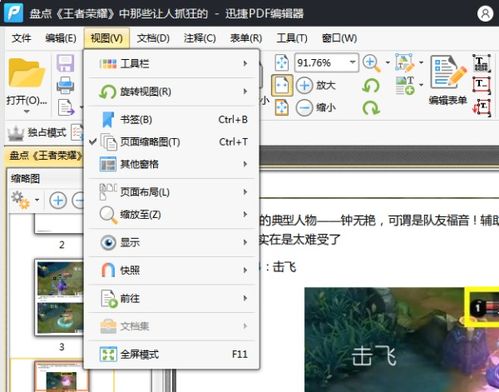Open the 其他窗格 submenu
499x392 pixels.
tap(172, 164)
